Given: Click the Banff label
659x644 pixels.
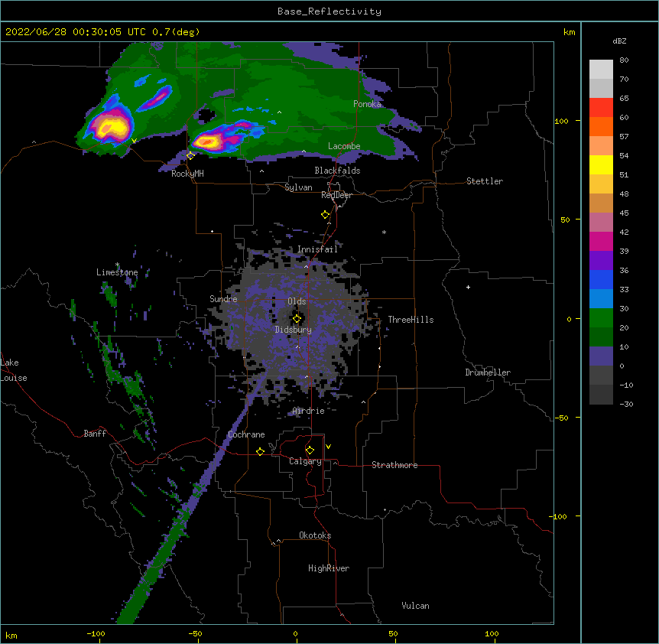Looking at the screenshot, I should coord(95,434).
